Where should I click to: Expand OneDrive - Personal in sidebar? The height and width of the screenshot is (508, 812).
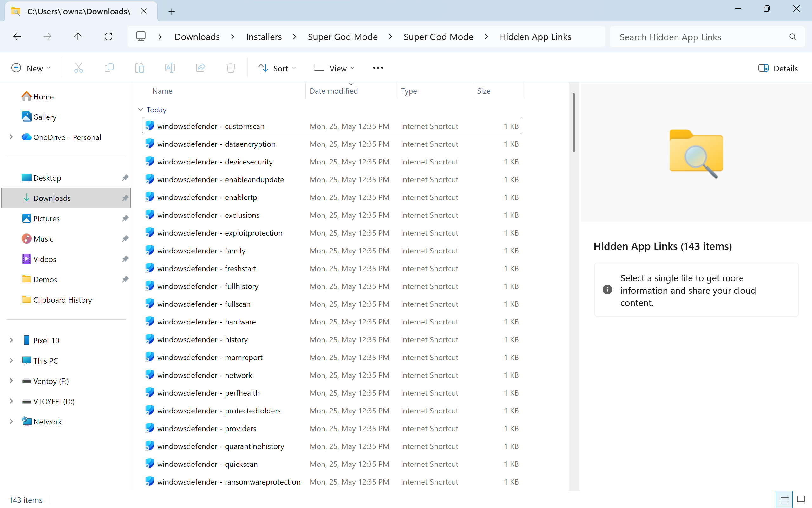[11, 137]
